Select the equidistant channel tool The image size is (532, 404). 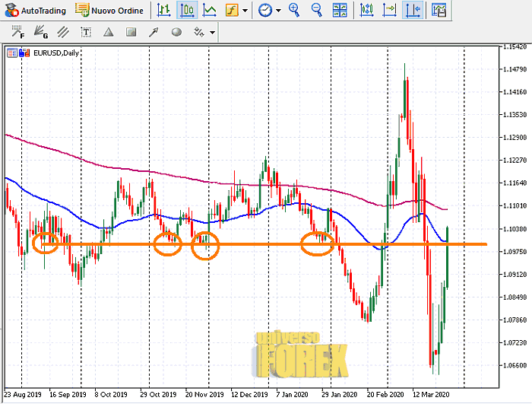coord(65,33)
